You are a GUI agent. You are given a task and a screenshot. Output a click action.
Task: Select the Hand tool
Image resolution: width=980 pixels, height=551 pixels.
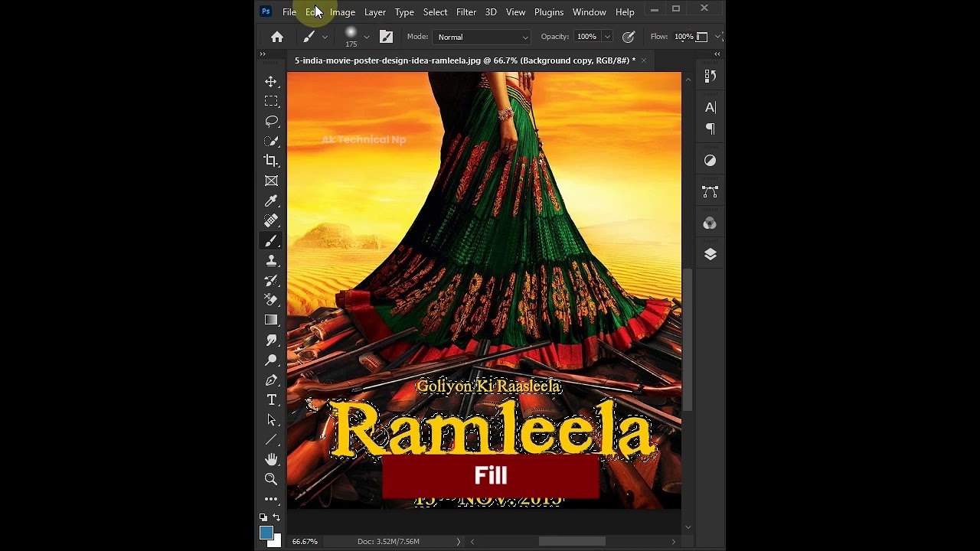(271, 459)
